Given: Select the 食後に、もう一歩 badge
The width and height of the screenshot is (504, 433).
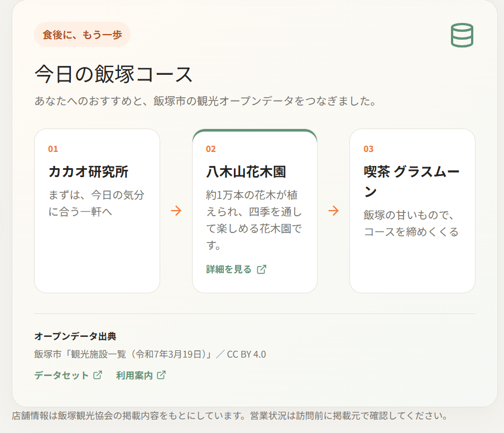Looking at the screenshot, I should pyautogui.click(x=82, y=35).
